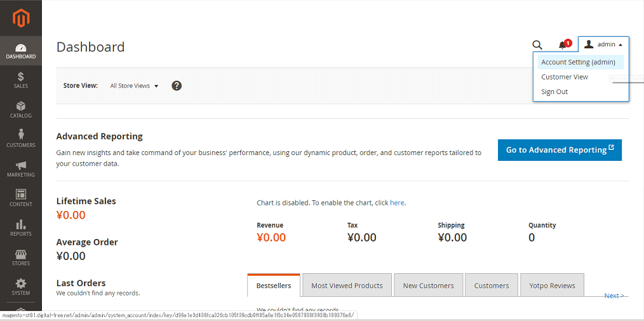Screen dimensions: 644x321
Task: Open the Stores sidebar menu
Action: click(20, 258)
